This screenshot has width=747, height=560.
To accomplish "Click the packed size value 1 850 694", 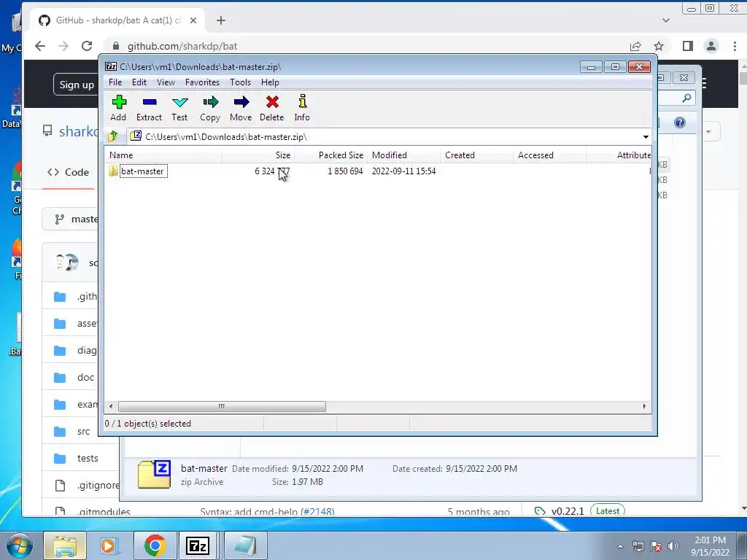I will [345, 171].
